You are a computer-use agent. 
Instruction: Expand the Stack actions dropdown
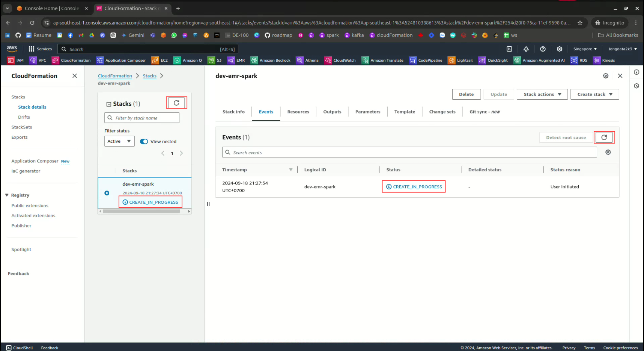click(542, 94)
